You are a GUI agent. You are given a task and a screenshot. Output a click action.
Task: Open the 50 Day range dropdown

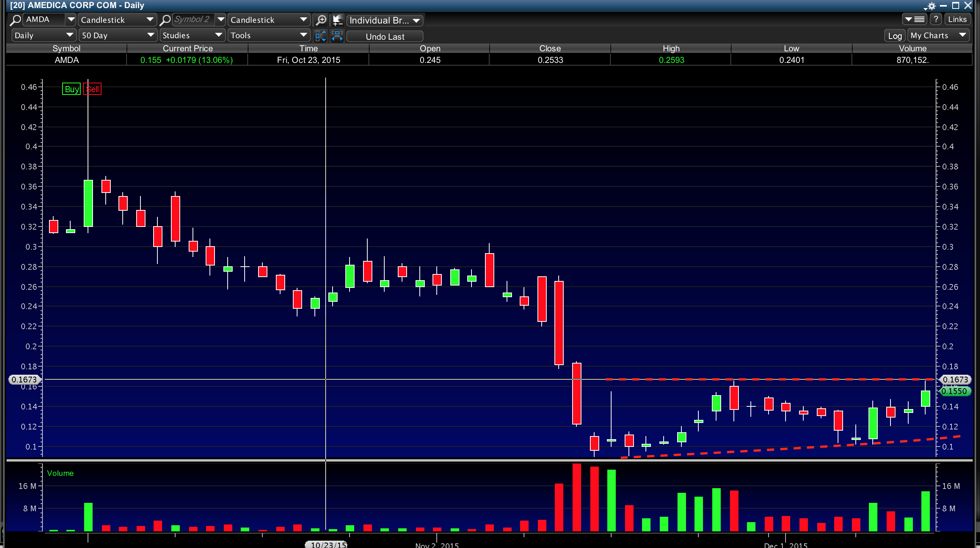[118, 36]
